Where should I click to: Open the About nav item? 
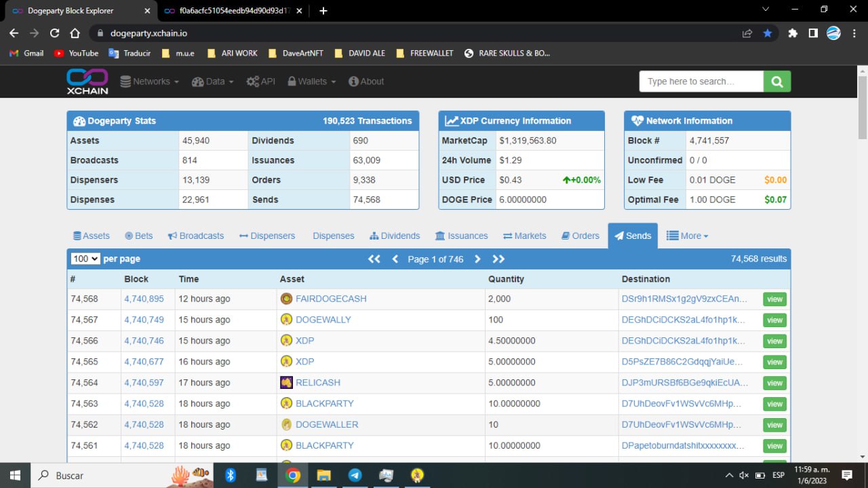(366, 81)
